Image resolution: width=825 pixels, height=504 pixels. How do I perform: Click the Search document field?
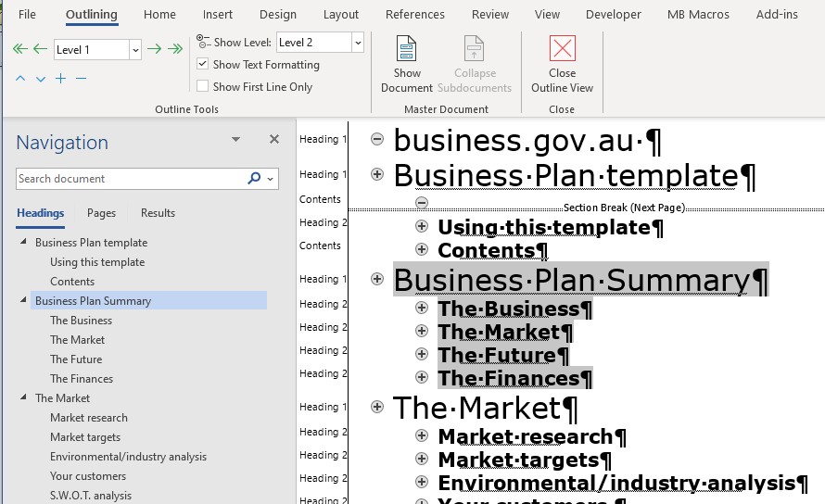coord(130,179)
